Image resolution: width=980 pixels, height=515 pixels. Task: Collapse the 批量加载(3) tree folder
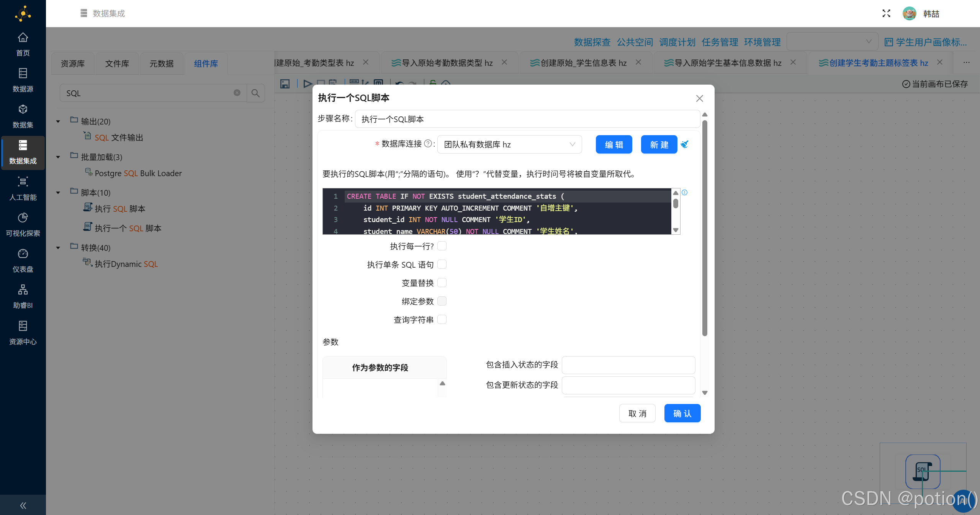[x=58, y=157]
